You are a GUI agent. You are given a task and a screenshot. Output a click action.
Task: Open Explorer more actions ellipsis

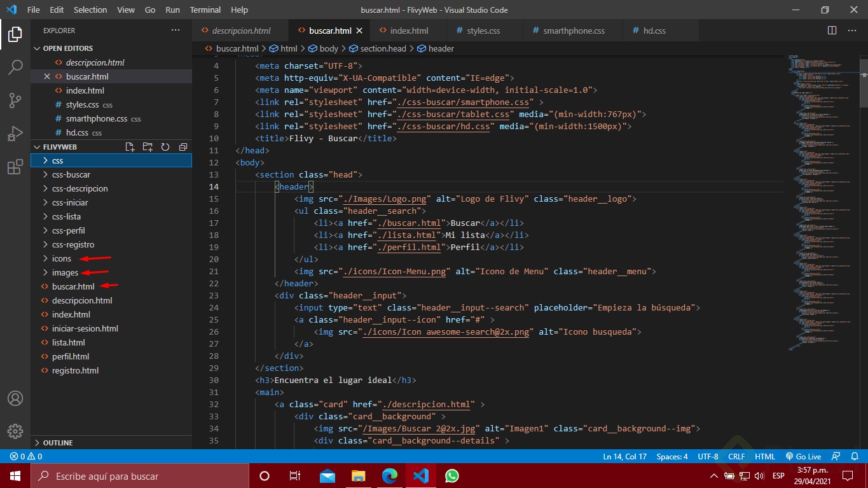[176, 31]
